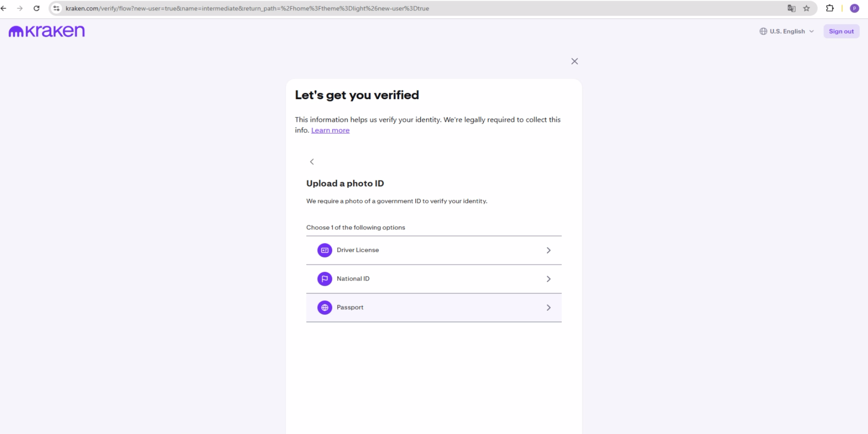This screenshot has height=434, width=868.
Task: Open the browser profile avatar
Action: coord(855,8)
